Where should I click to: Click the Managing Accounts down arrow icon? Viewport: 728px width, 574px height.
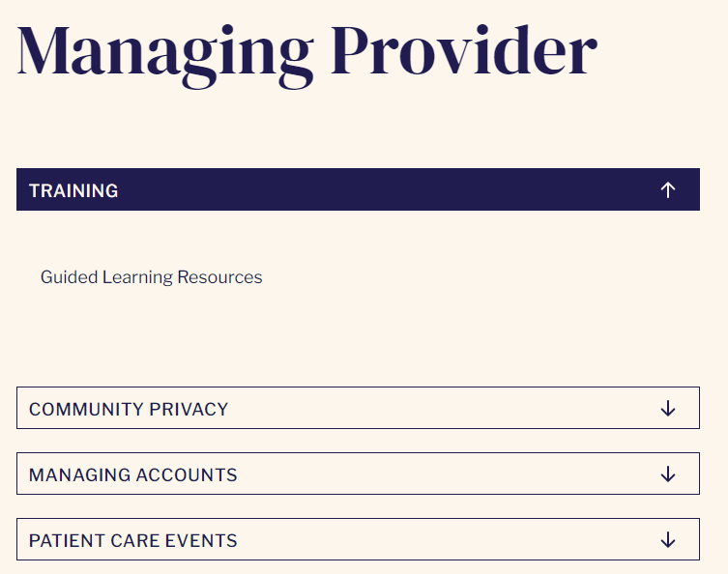click(668, 474)
